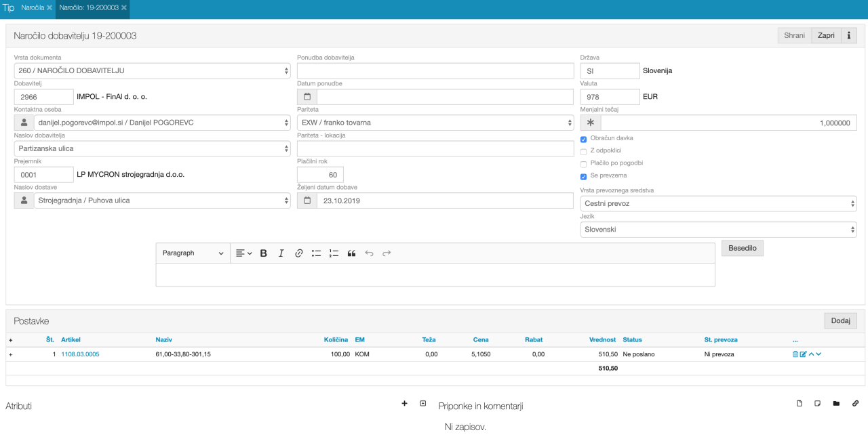This screenshot has height=443, width=868.
Task: Click the Plačilni rok input field
Action: tap(320, 175)
